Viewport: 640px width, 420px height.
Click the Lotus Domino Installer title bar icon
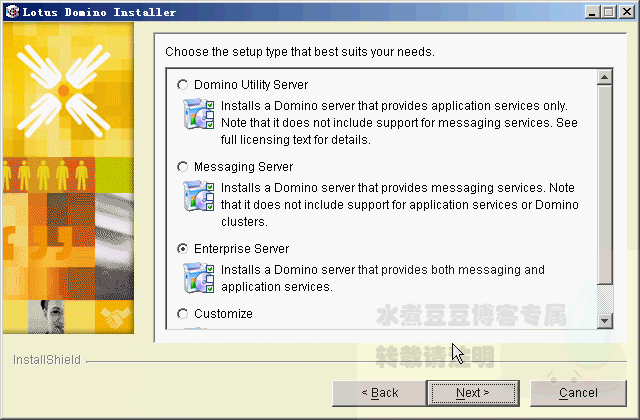pos(12,12)
